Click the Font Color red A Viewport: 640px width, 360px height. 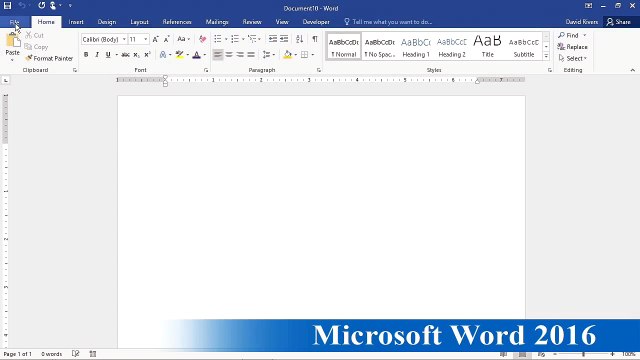[x=197, y=55]
